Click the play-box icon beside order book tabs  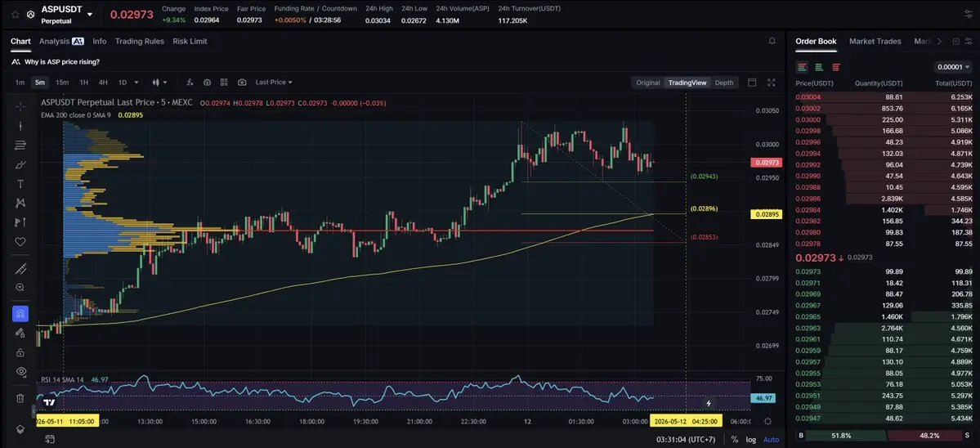[x=955, y=41]
